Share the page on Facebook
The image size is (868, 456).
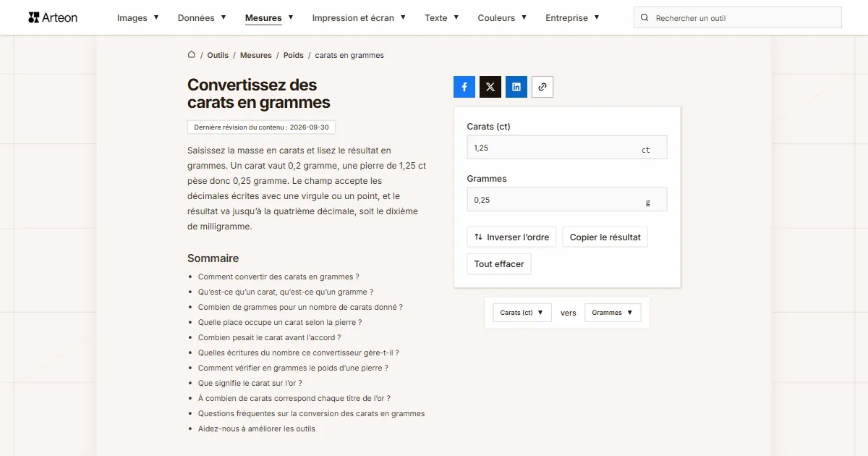(464, 87)
